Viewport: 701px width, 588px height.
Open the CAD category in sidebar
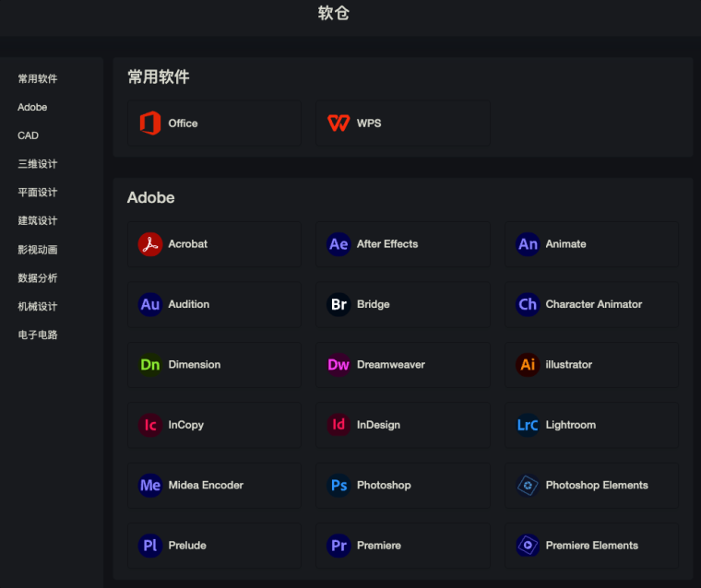[28, 135]
